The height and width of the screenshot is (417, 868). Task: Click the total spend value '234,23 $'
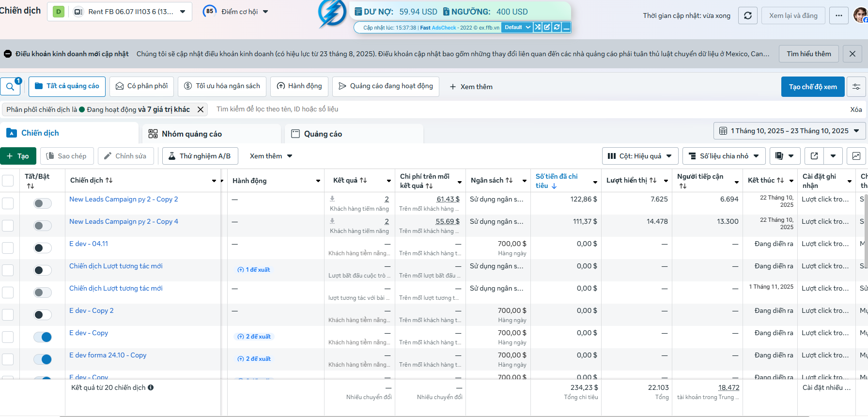[584, 387]
